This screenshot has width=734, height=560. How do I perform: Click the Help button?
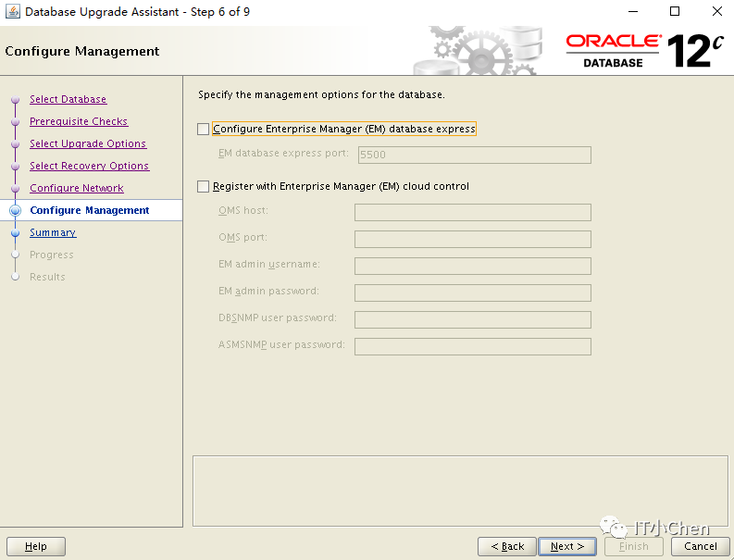pos(36,546)
